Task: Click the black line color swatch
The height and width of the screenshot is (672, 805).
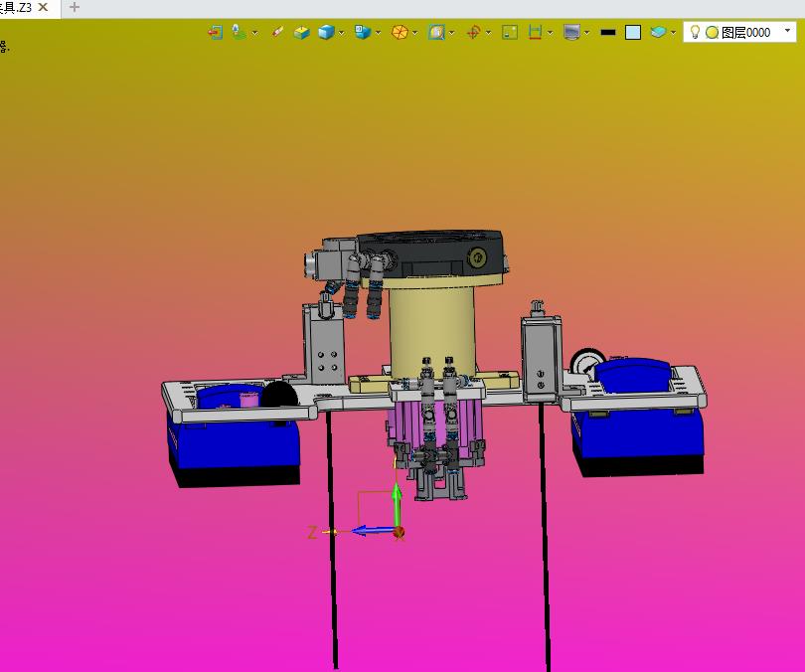Action: coord(608,33)
